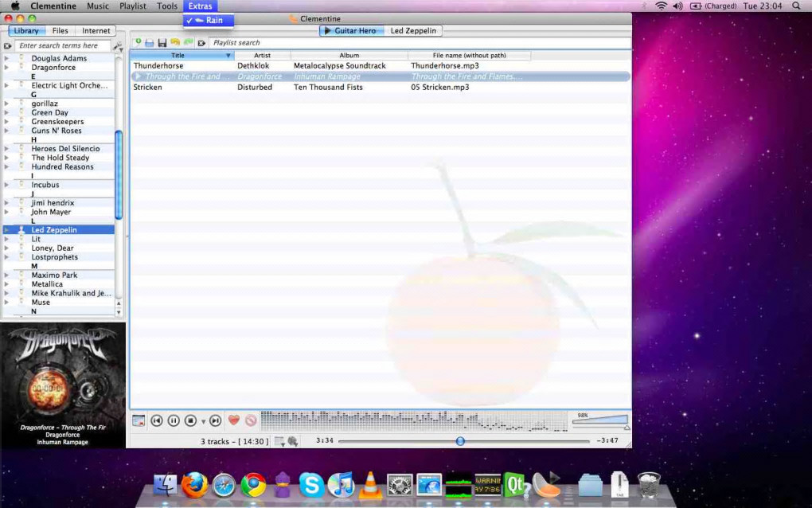
Task: Click the Playlist search field
Action: (420, 43)
